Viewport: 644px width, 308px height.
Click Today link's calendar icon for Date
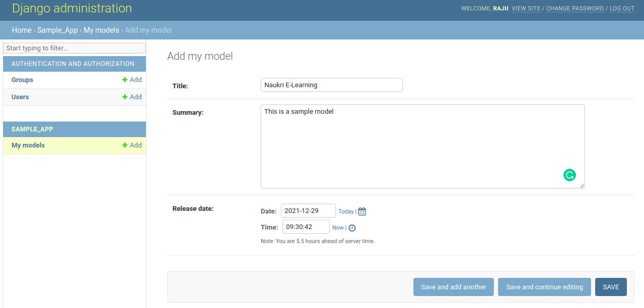coord(361,211)
